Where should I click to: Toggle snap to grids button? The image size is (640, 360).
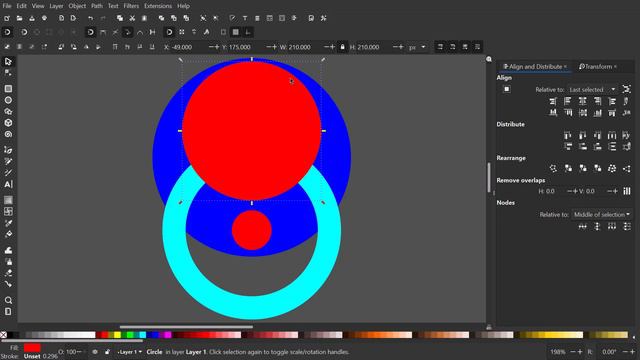[x=236, y=32]
